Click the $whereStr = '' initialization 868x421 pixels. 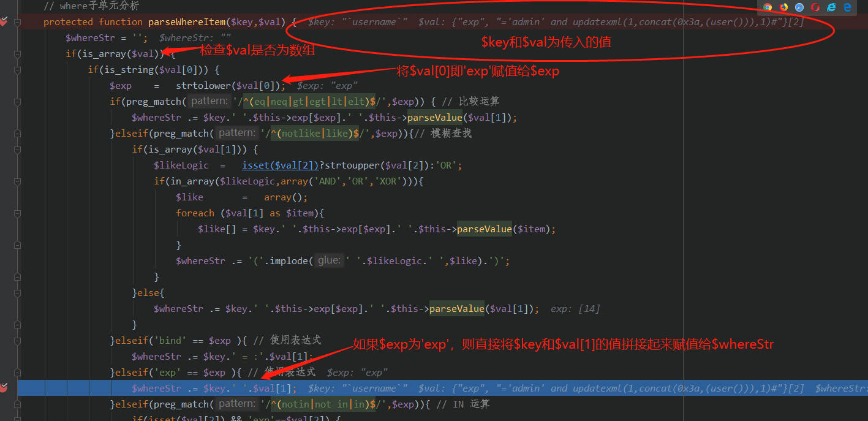tap(107, 38)
